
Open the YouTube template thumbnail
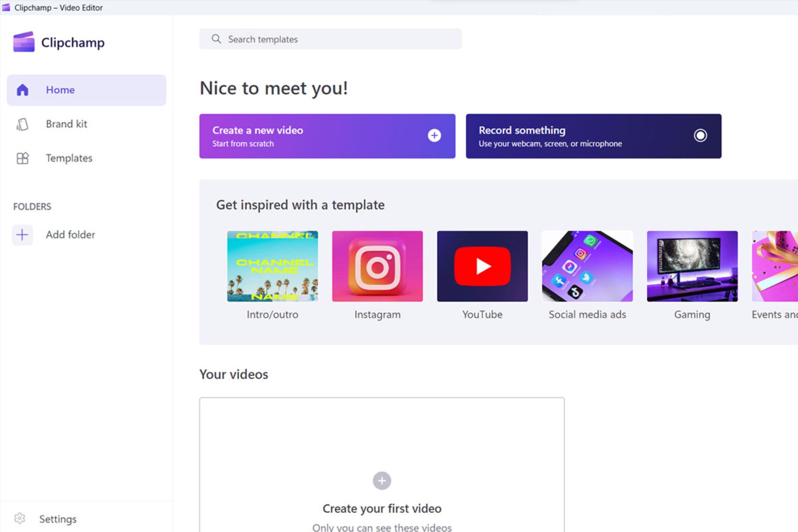(x=482, y=266)
